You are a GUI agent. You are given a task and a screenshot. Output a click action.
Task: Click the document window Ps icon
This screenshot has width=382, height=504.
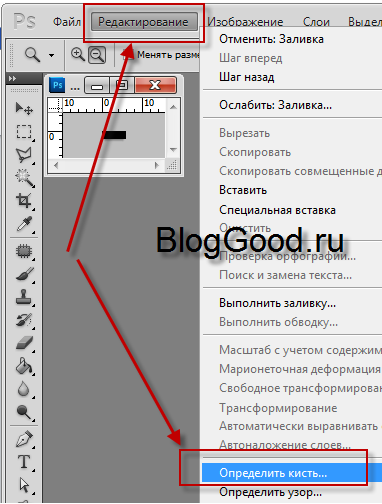(x=57, y=85)
